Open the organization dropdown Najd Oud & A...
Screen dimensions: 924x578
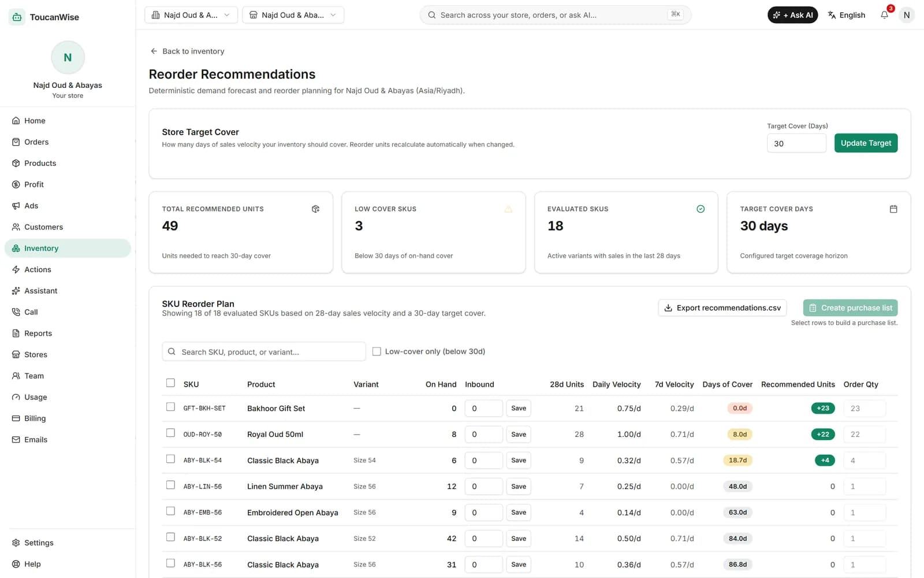191,15
